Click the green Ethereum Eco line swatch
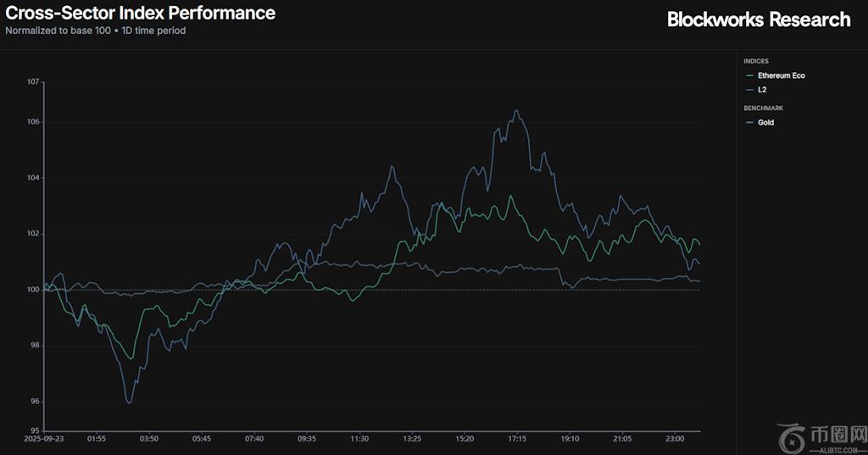The height and width of the screenshot is (455, 868). 749,75
